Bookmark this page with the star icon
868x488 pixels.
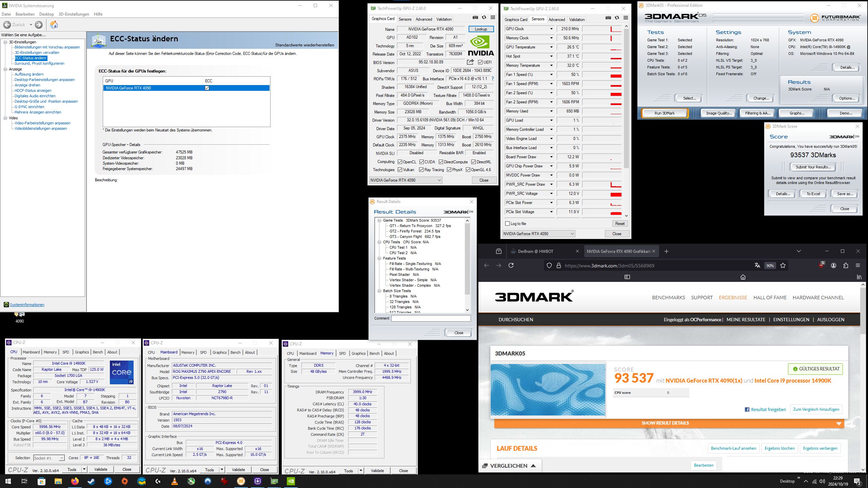click(x=783, y=265)
